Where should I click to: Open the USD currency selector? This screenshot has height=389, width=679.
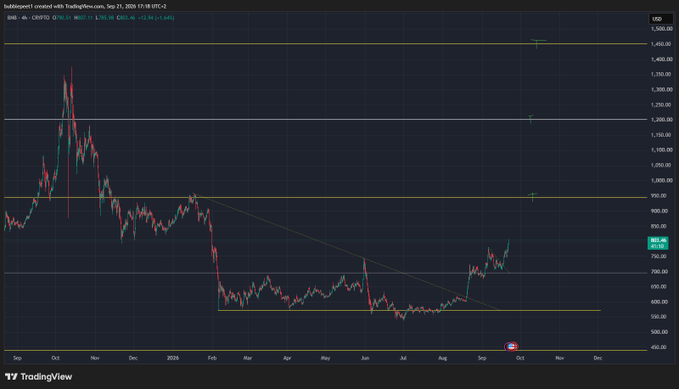click(660, 19)
